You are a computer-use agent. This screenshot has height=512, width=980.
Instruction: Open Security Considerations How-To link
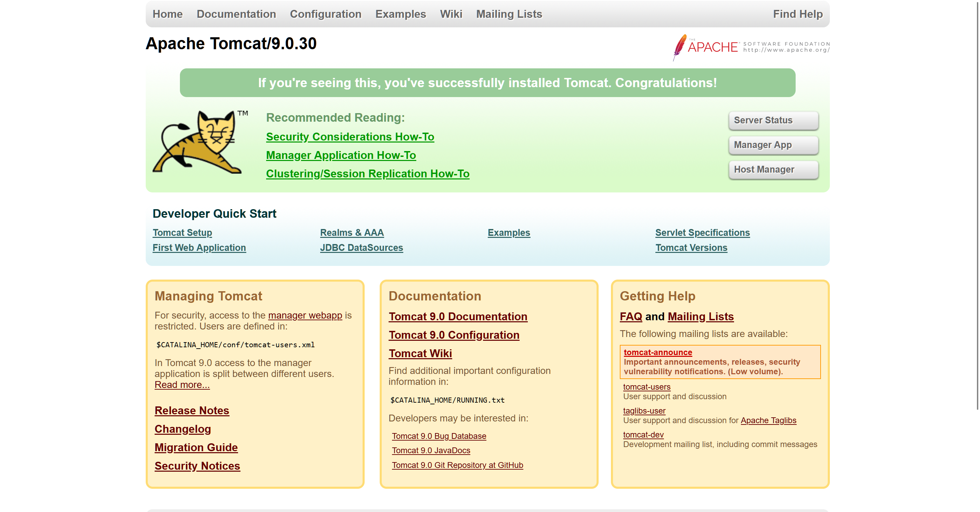click(x=350, y=137)
